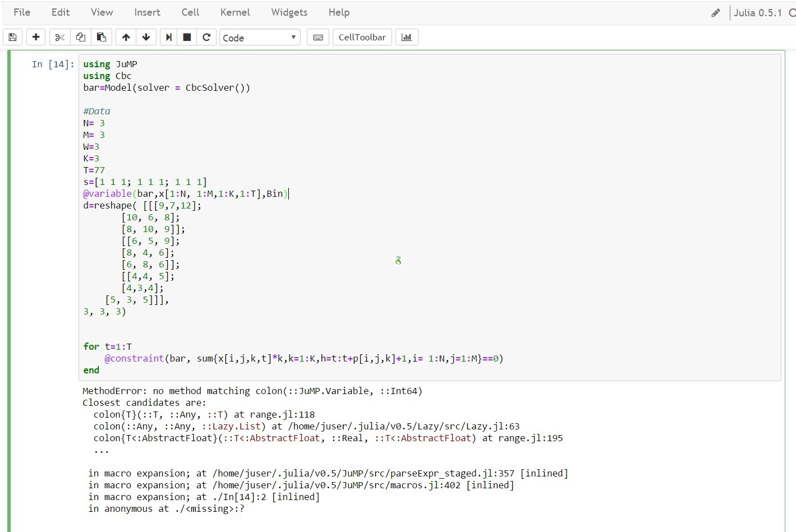The height and width of the screenshot is (532, 796).
Task: Copy selected cell using the copy icon
Action: coord(80,37)
